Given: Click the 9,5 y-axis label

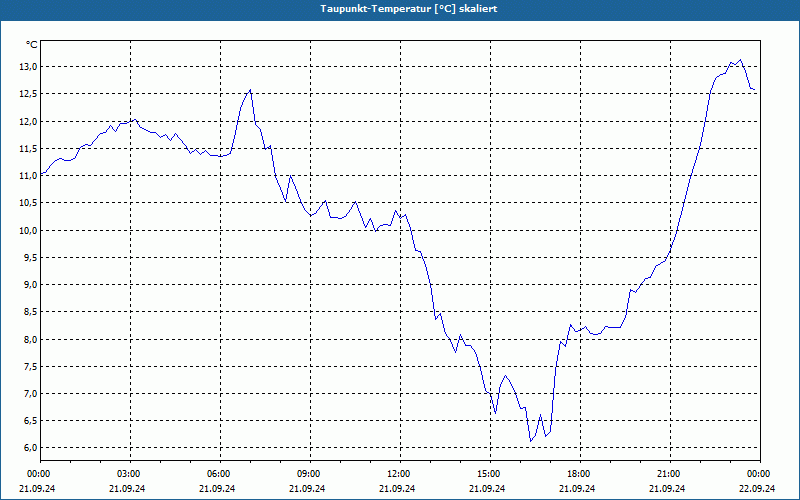Looking at the screenshot, I should pos(30,257).
